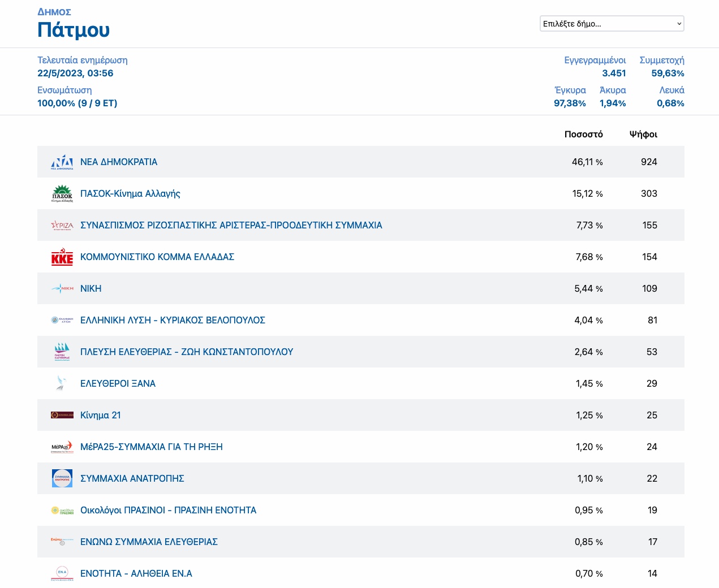Open the Οικολόγοι ΠΡΑΣΙΝΟΙ - ΠΡΑΣΙΝΗ ΕΝΟΤΗΤΑ link

169,510
